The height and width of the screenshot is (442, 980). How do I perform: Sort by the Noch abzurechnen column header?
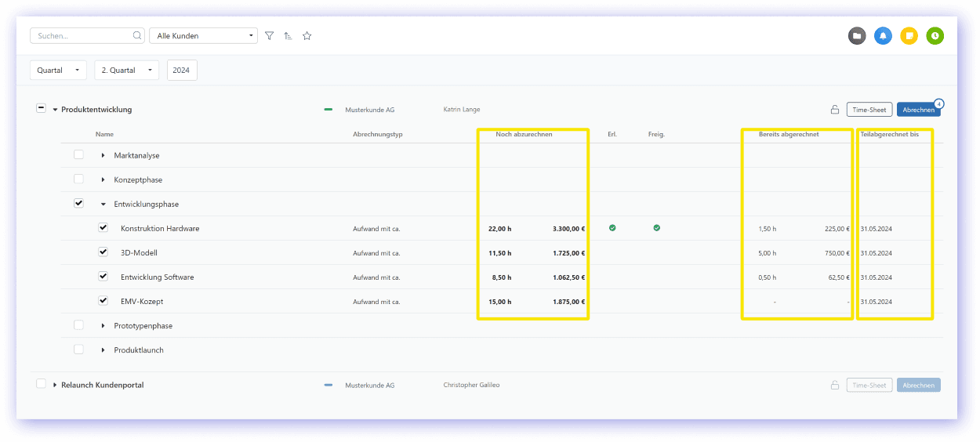coord(524,135)
